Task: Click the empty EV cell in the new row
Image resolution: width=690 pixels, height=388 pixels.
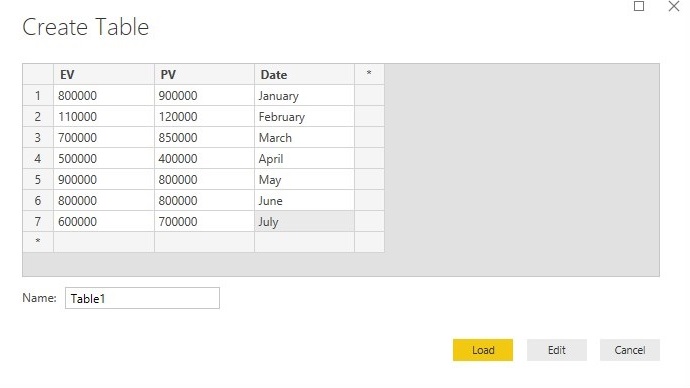Action: pos(104,242)
